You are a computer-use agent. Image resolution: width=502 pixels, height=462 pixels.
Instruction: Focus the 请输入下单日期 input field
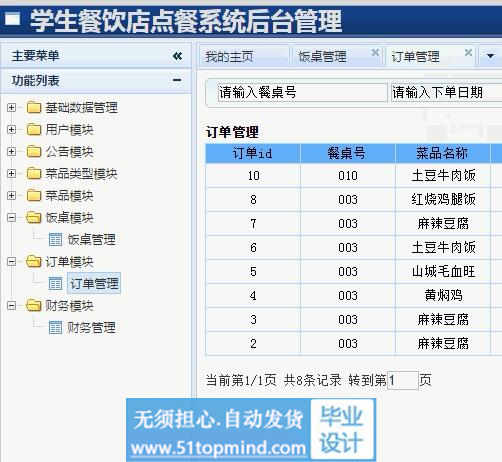pos(447,92)
